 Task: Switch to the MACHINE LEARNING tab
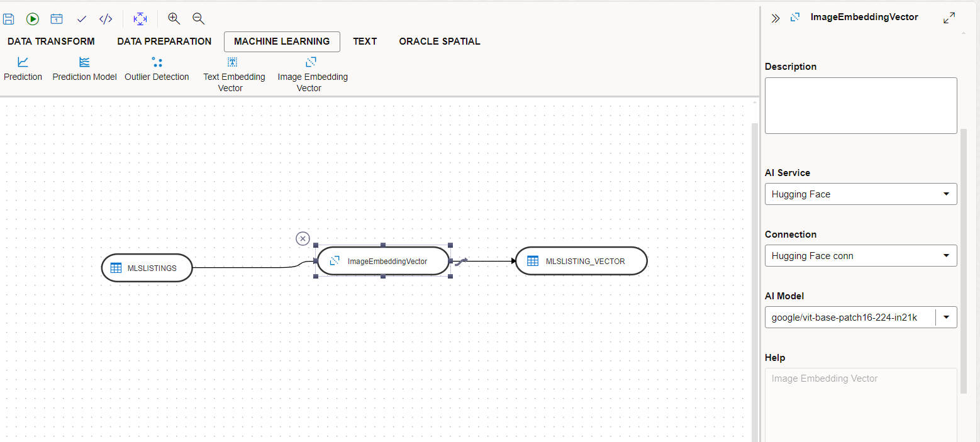282,41
